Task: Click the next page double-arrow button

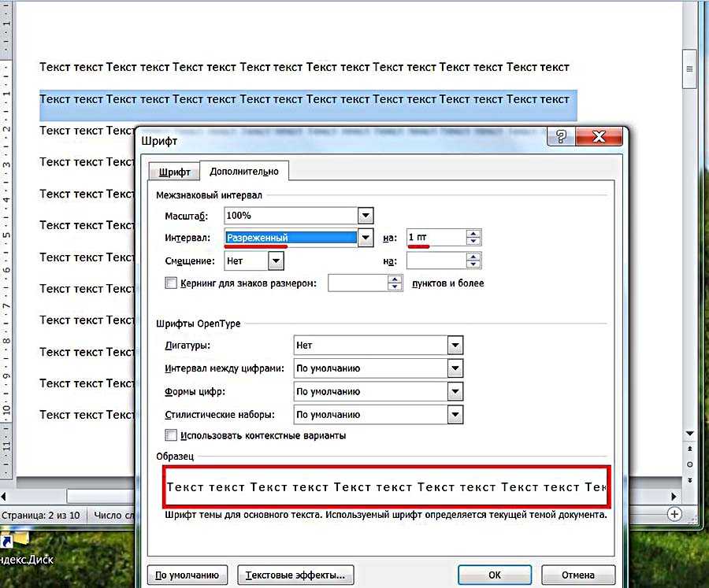Action: [x=690, y=479]
